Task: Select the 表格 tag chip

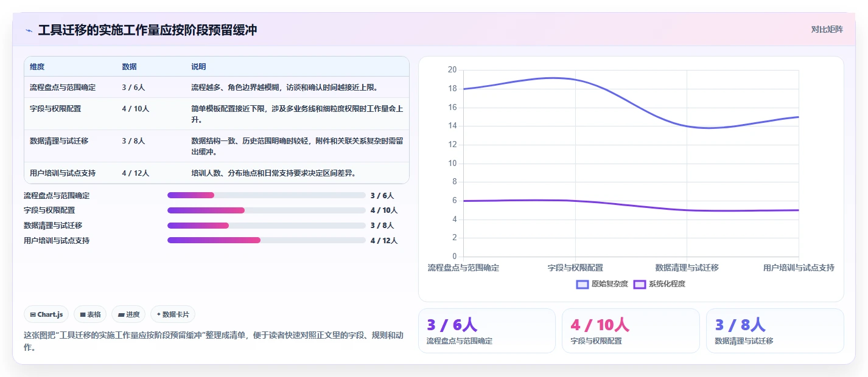Action: coord(90,314)
